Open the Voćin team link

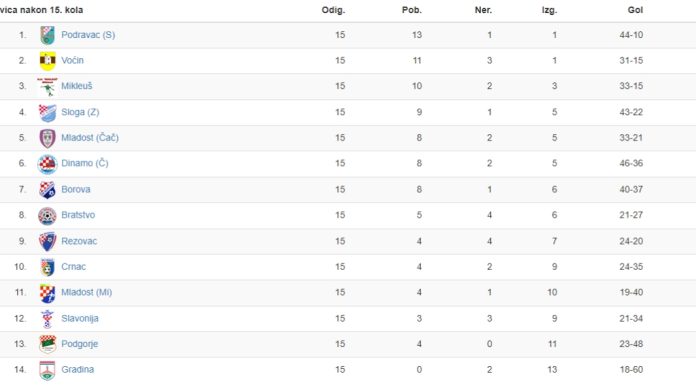click(72, 60)
